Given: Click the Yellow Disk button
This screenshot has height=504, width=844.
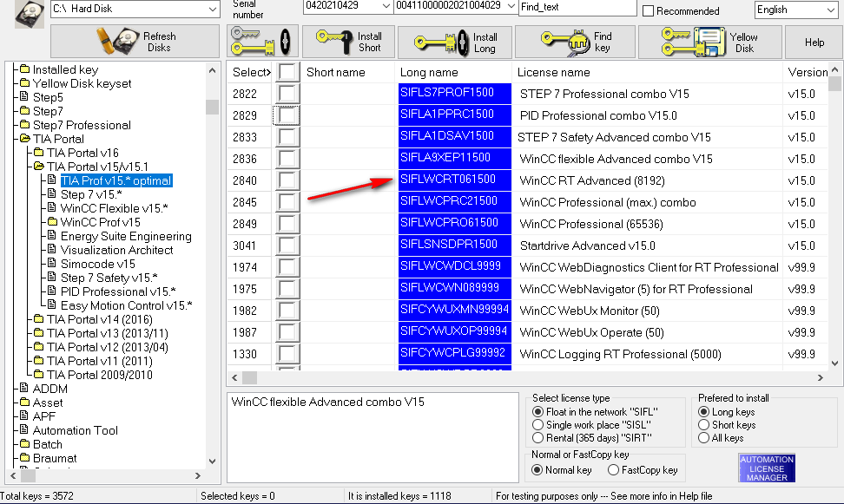Looking at the screenshot, I should (710, 42).
